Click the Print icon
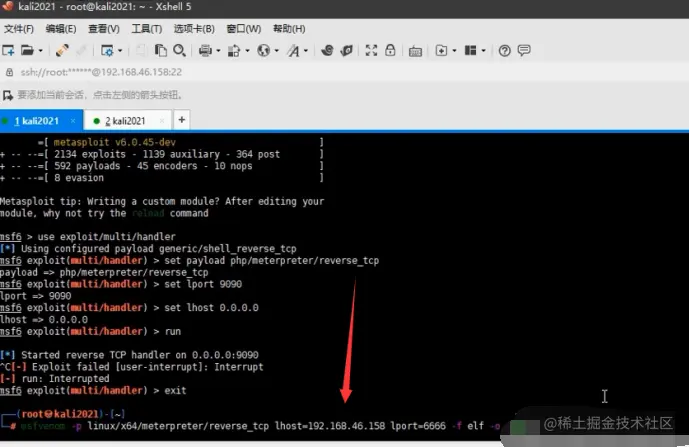The width and height of the screenshot is (689, 447). point(205,51)
